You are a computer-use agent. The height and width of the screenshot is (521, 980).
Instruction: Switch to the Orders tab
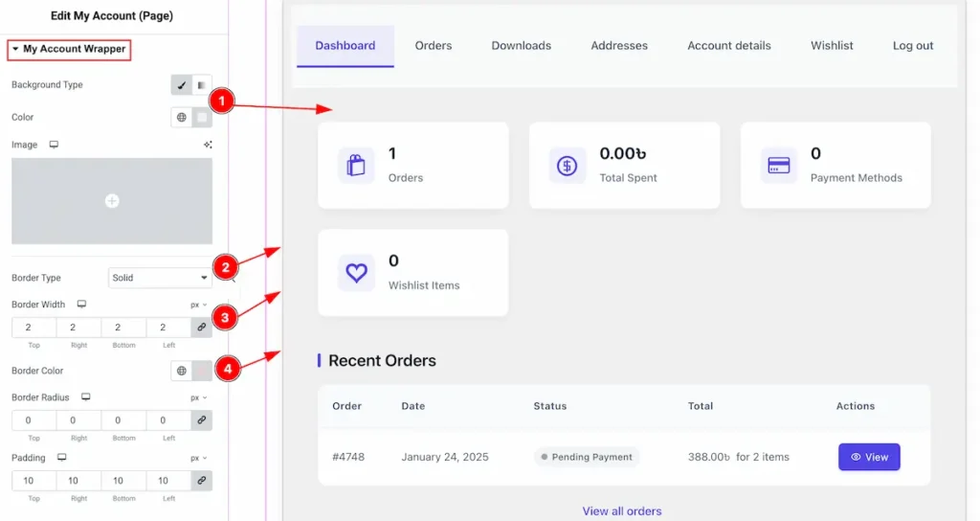[x=434, y=46]
